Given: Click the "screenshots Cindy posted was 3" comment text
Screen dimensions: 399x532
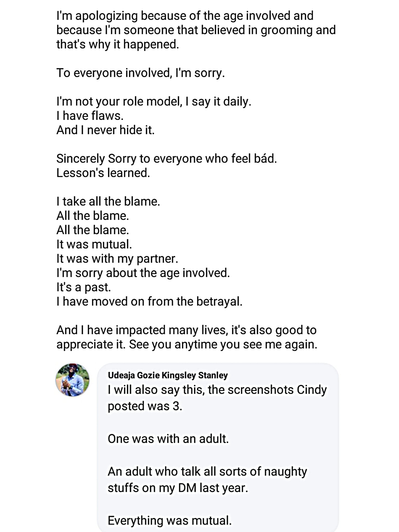Looking at the screenshot, I should tap(217, 398).
